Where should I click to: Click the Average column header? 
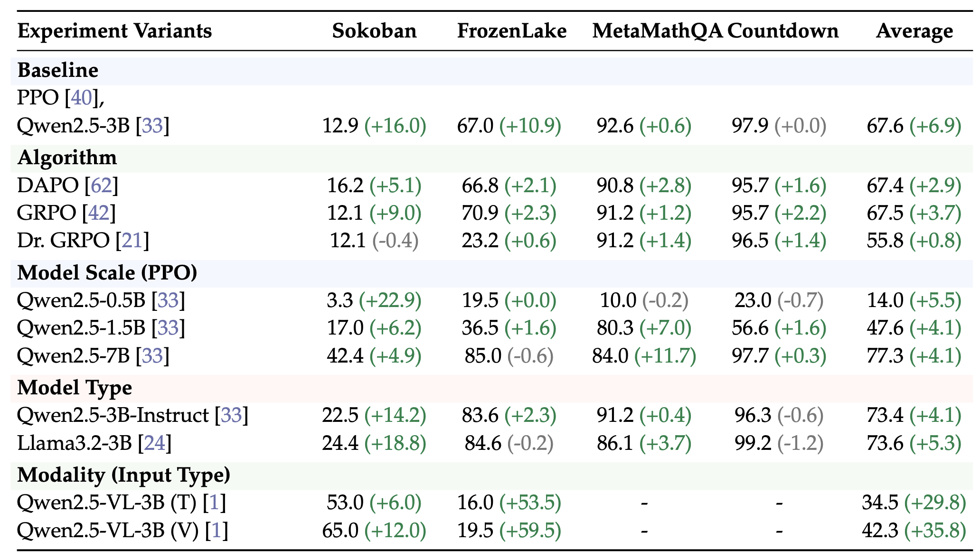click(x=914, y=31)
